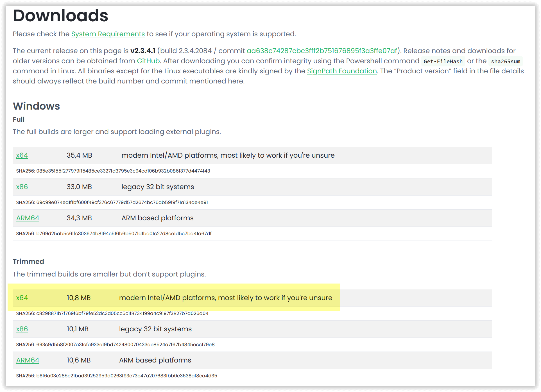This screenshot has width=541, height=392.
Task: Download the full x64 build
Action: (22, 155)
